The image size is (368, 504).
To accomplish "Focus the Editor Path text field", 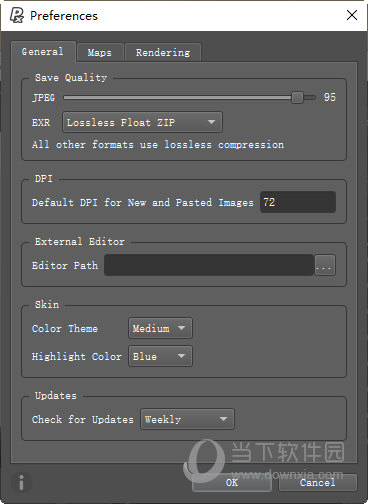I will coord(209,265).
